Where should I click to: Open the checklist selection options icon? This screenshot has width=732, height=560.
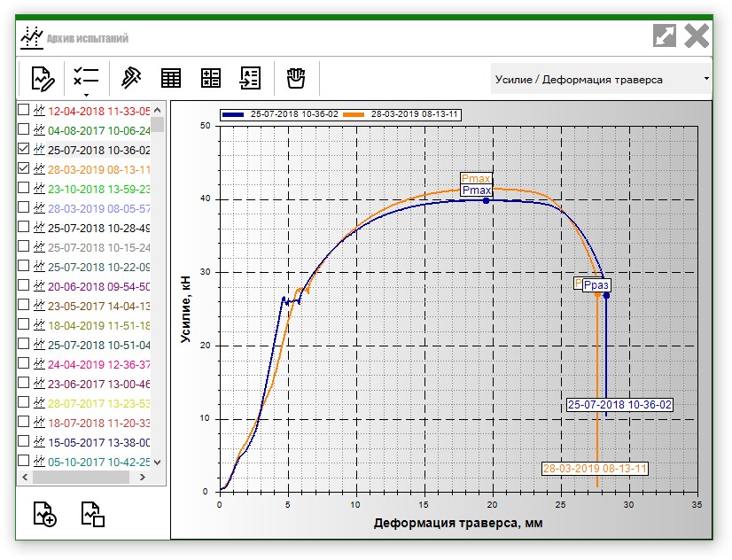(86, 77)
